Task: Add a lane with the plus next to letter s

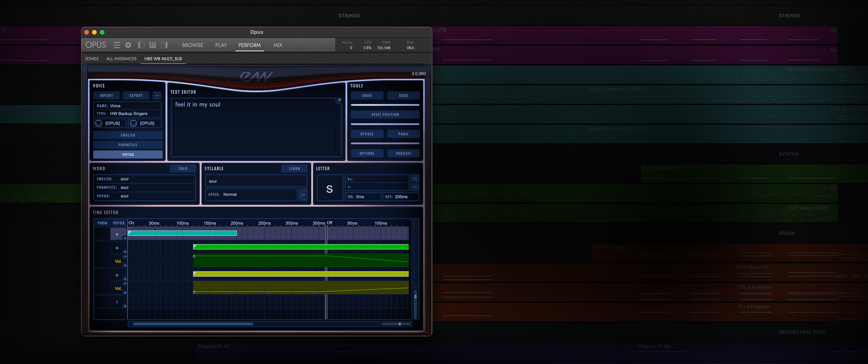Action: [x=125, y=238]
